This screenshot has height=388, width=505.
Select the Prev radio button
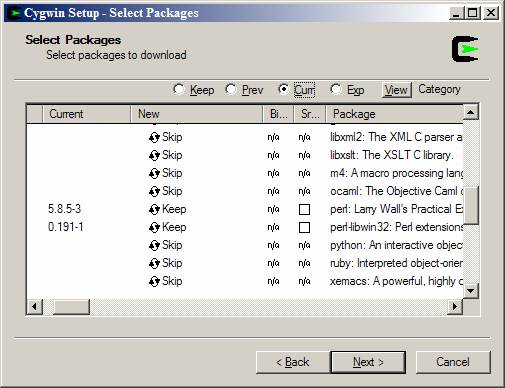[x=231, y=89]
